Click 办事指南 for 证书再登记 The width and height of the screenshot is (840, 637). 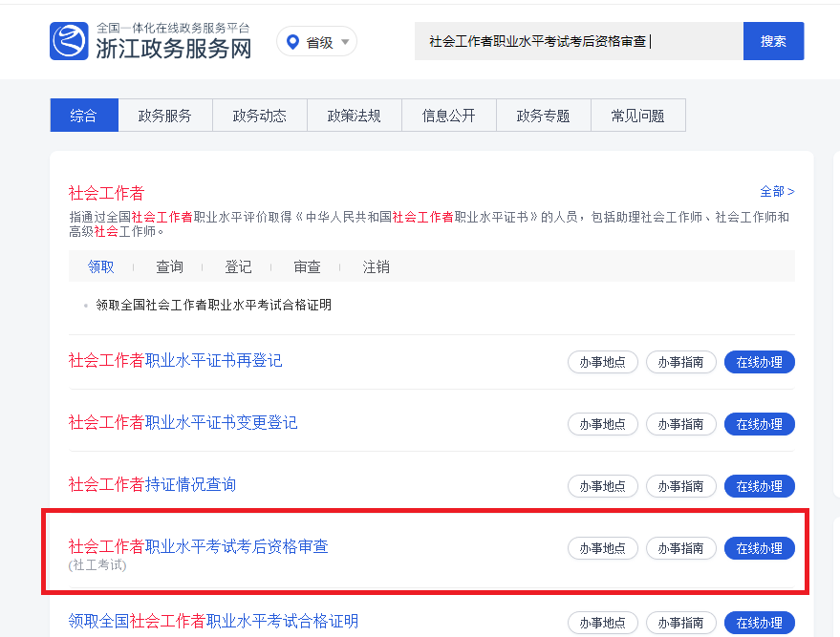[x=681, y=362]
